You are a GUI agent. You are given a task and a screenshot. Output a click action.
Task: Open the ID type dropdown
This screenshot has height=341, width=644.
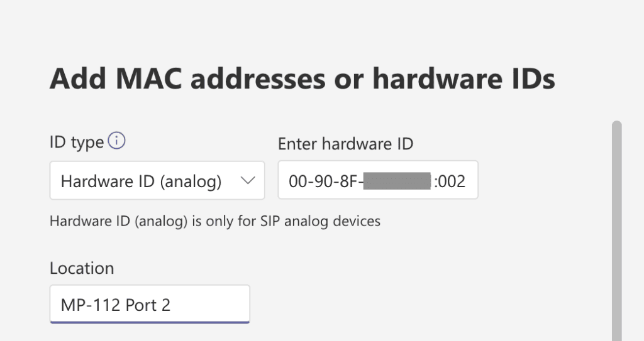tap(157, 181)
